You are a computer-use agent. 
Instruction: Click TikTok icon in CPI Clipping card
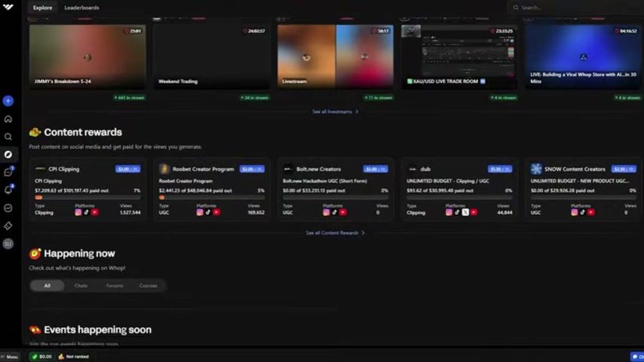click(86, 212)
